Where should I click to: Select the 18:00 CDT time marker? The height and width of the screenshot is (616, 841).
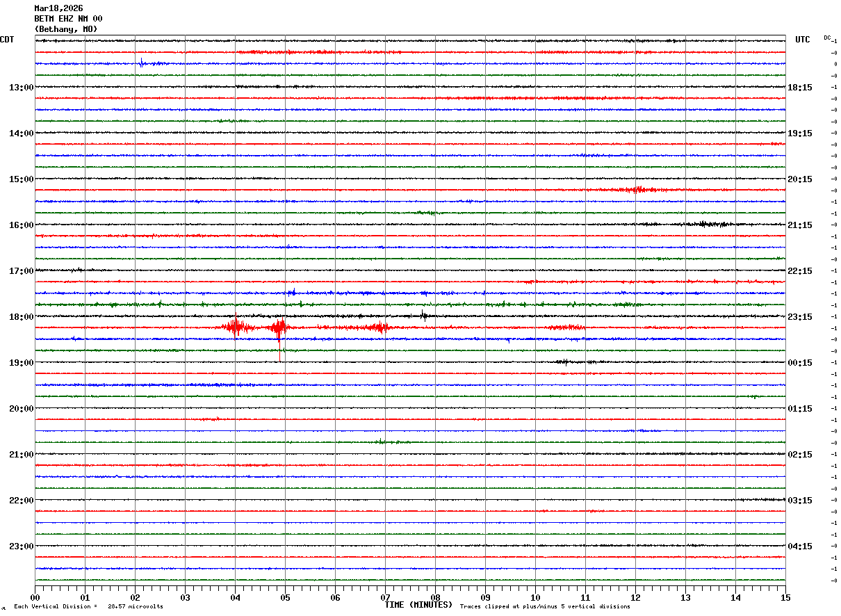(x=21, y=317)
